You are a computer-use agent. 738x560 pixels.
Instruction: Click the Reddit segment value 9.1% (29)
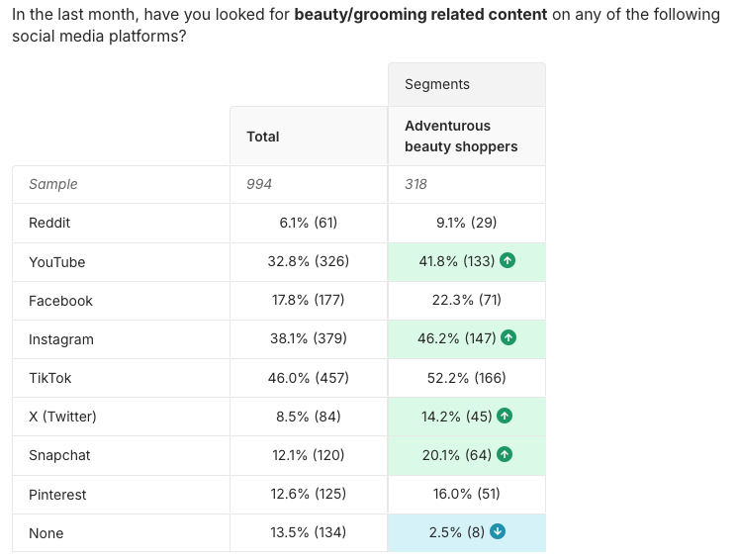pos(466,223)
